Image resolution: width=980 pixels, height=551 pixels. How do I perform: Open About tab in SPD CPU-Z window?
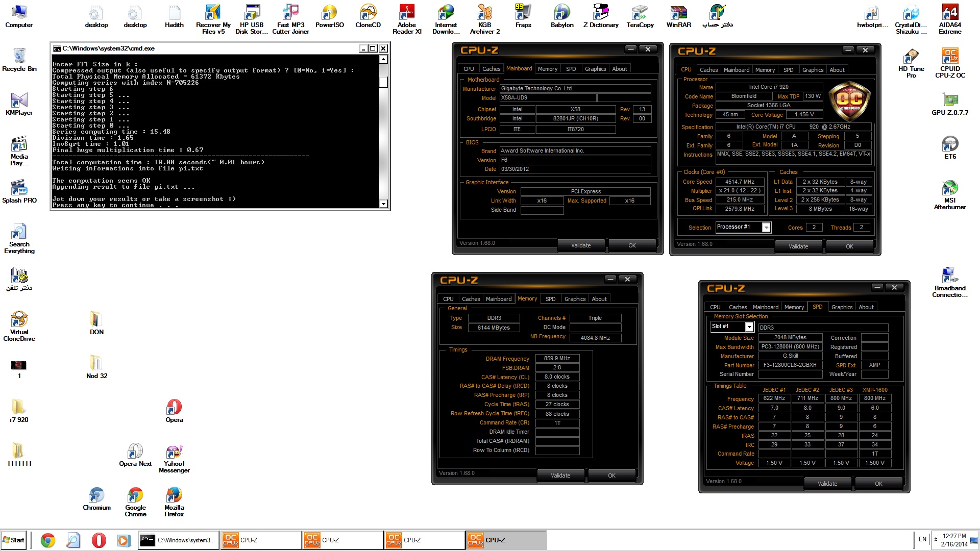866,307
